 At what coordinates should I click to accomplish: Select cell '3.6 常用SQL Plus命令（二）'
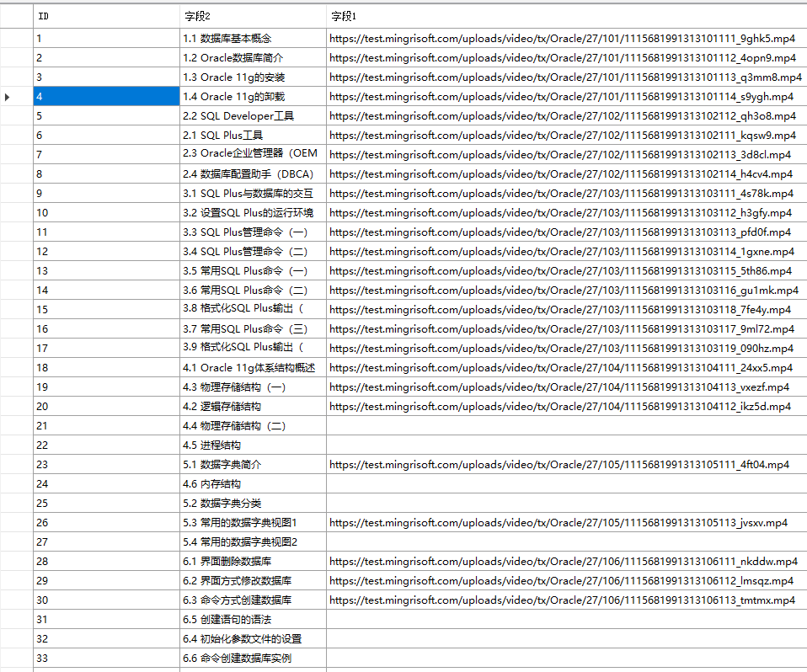click(253, 291)
